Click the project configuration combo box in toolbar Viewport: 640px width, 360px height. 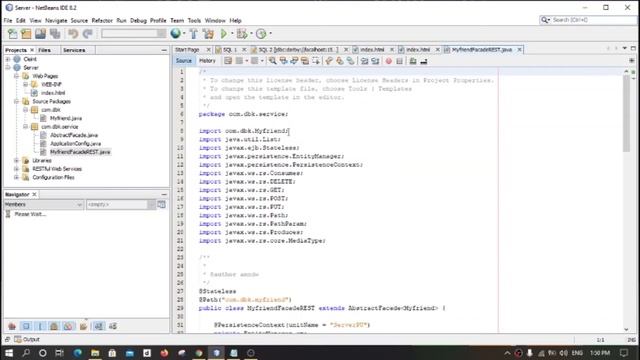coord(133,34)
